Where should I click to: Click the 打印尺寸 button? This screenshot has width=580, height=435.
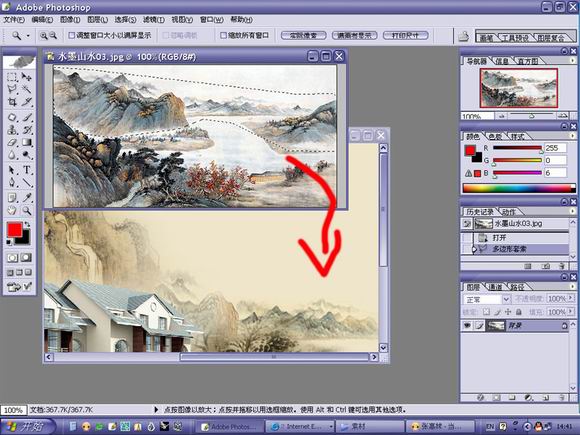[405, 36]
